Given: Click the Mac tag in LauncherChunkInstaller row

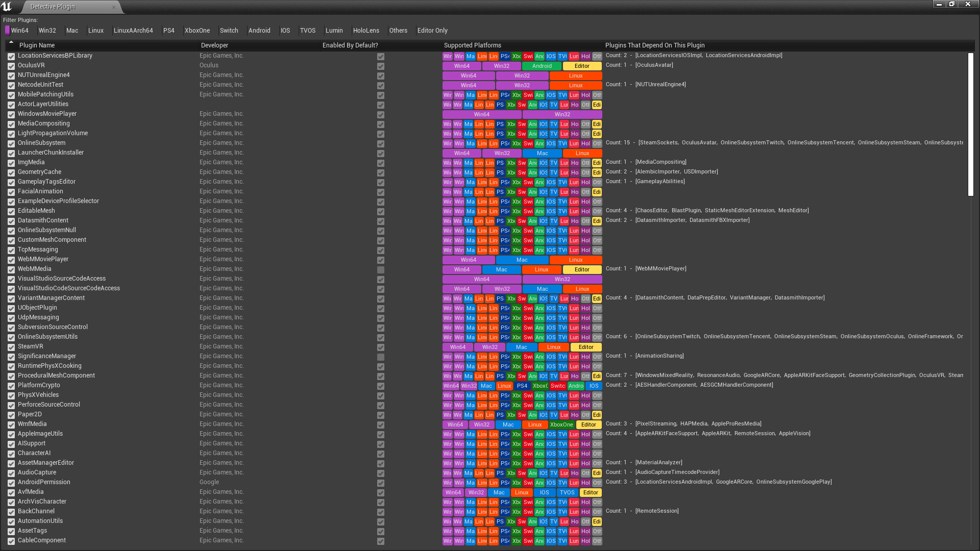Looking at the screenshot, I should [x=543, y=154].
